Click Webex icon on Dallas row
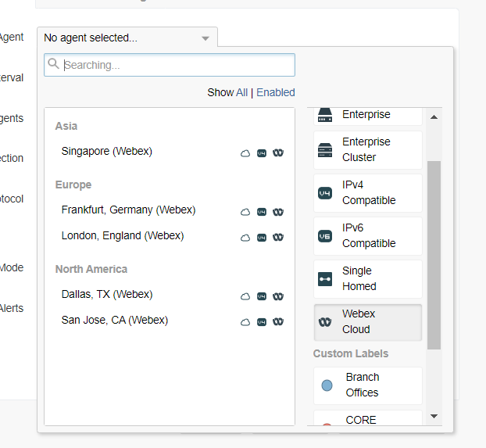This screenshot has width=486, height=448. click(278, 296)
